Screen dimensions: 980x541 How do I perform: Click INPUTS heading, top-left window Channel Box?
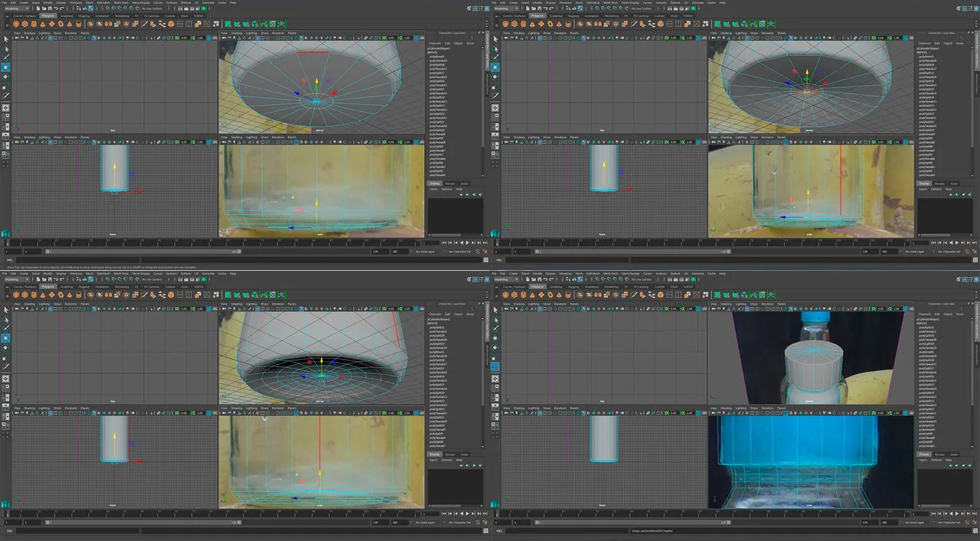432,53
